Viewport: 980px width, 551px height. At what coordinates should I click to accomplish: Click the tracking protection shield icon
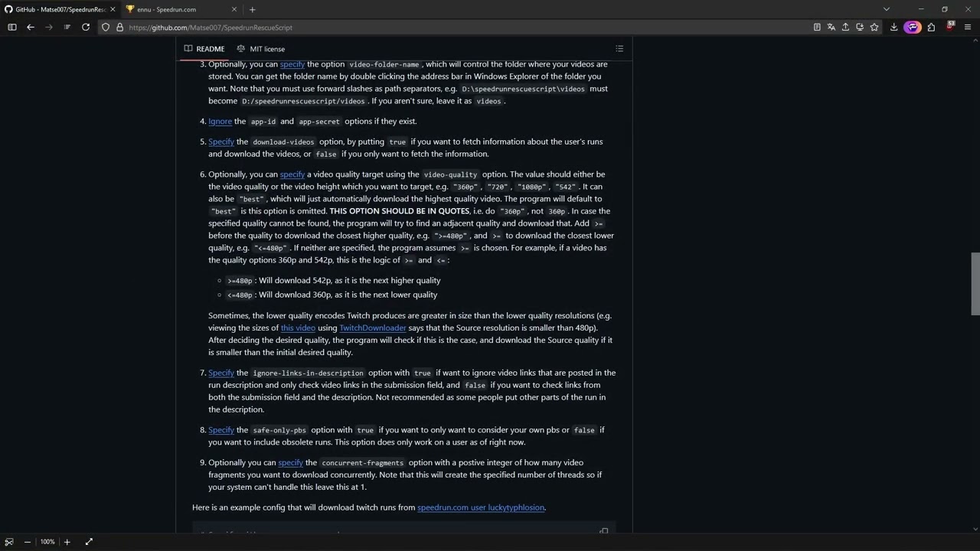(x=106, y=27)
